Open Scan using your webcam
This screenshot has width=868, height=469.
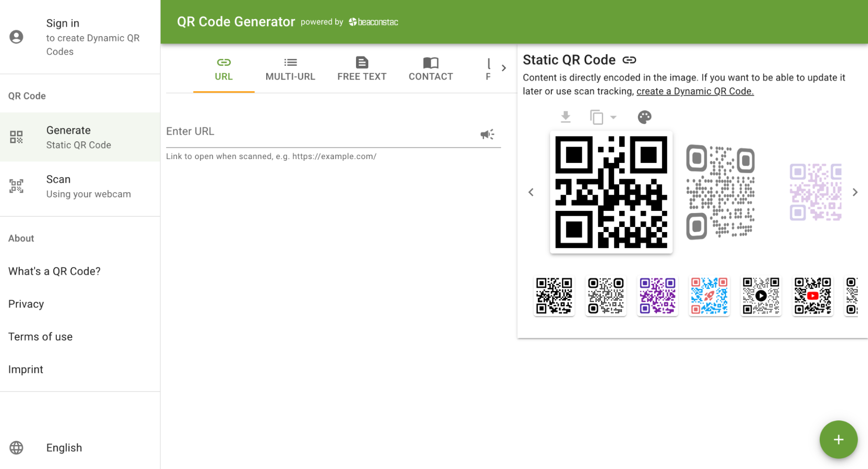(80, 186)
